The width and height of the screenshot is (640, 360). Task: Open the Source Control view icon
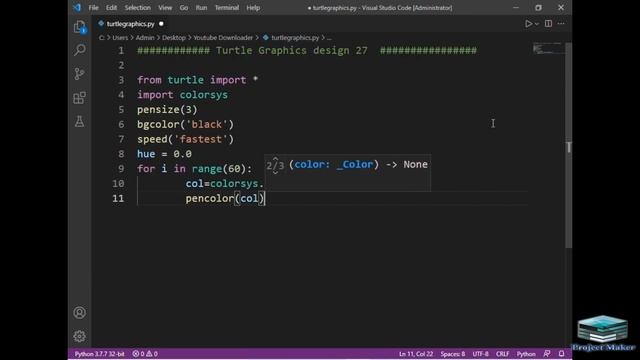[80, 73]
